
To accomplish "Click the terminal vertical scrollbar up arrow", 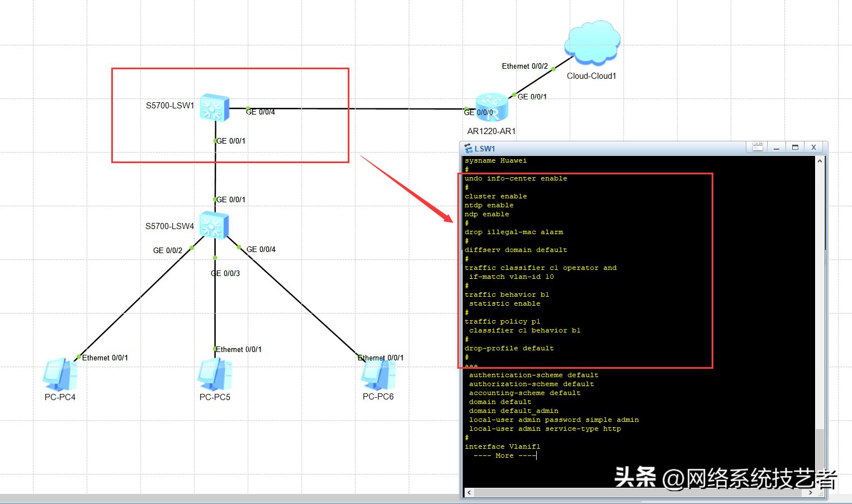I will coord(820,161).
